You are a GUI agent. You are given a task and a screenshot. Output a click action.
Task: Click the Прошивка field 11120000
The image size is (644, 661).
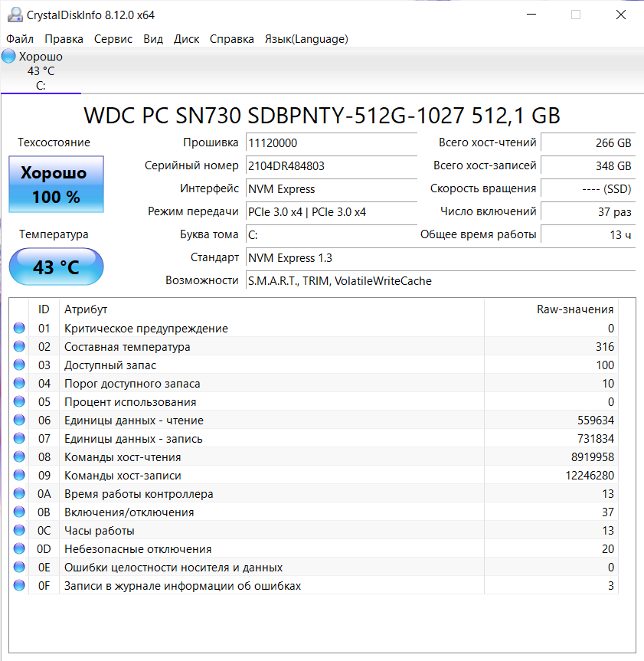332,143
